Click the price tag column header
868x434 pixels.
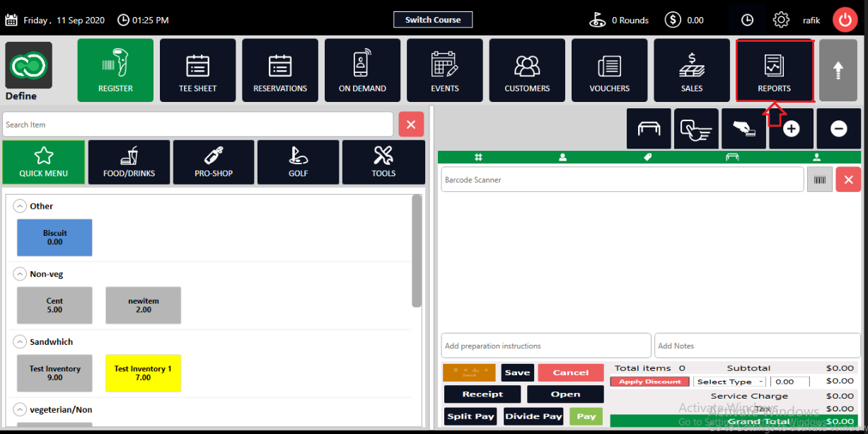coord(647,157)
